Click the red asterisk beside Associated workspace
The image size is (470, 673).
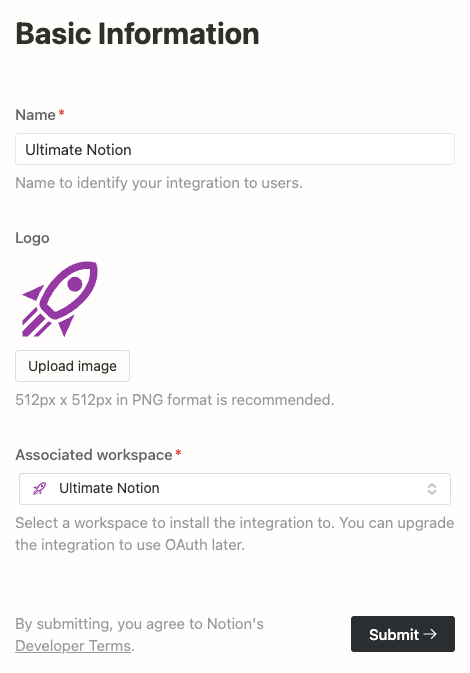coord(178,453)
